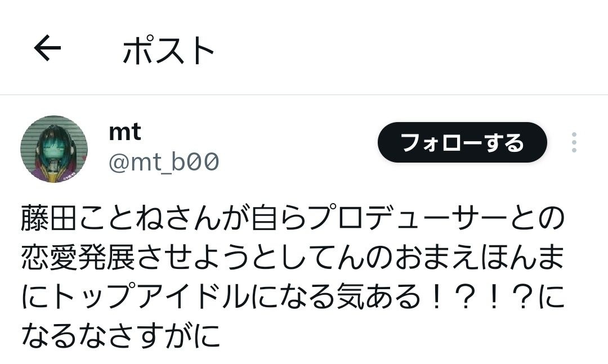
Task: Tap the フォローする follow button
Action: coord(462,142)
